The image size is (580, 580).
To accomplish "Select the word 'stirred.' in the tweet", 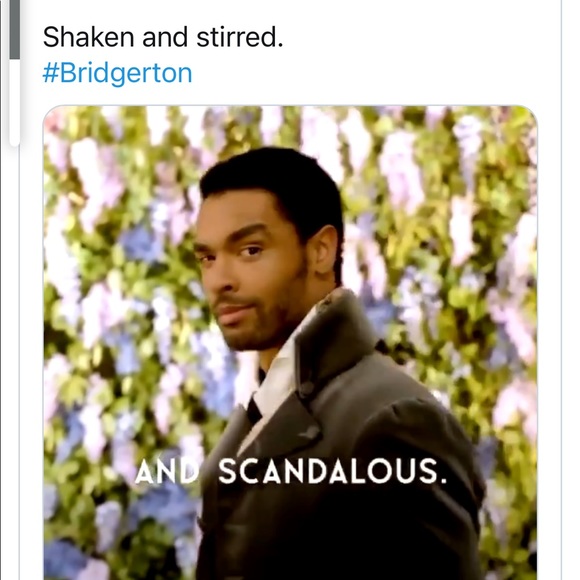I will 240,37.
